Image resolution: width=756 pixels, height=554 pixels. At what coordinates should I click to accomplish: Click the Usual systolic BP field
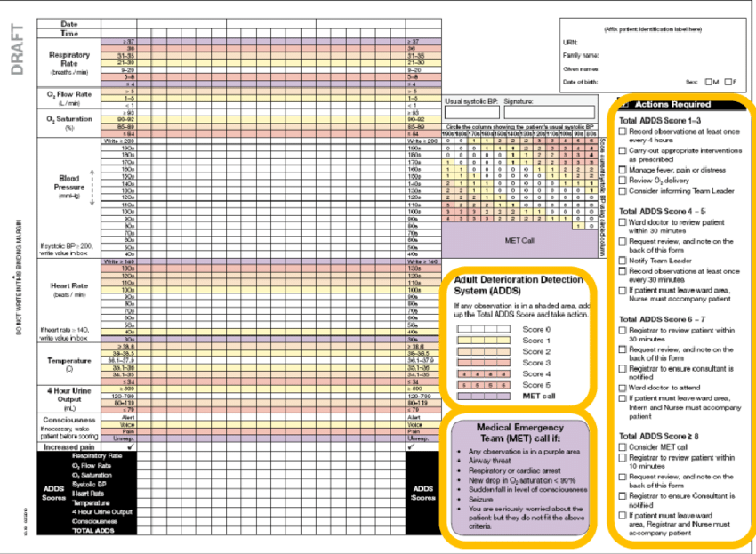(471, 113)
